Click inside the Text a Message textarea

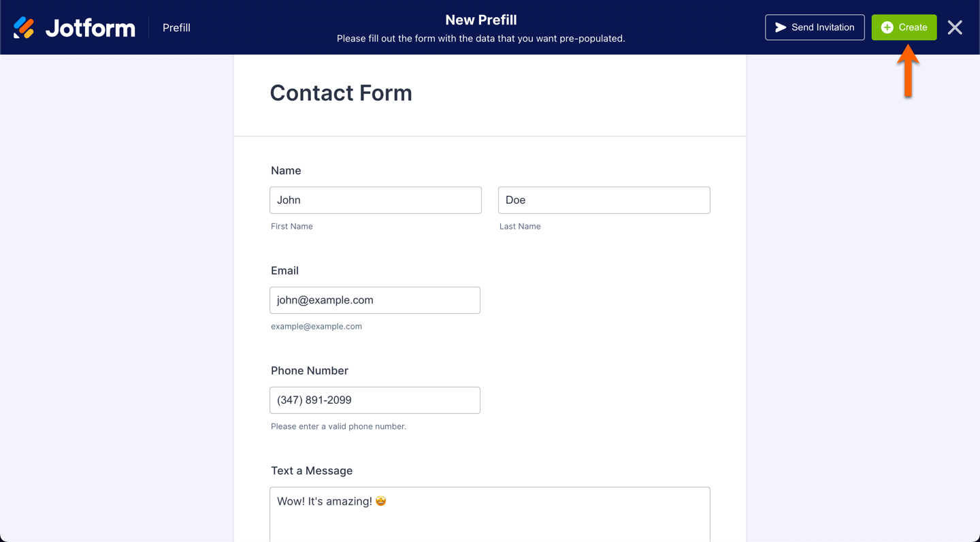point(489,521)
